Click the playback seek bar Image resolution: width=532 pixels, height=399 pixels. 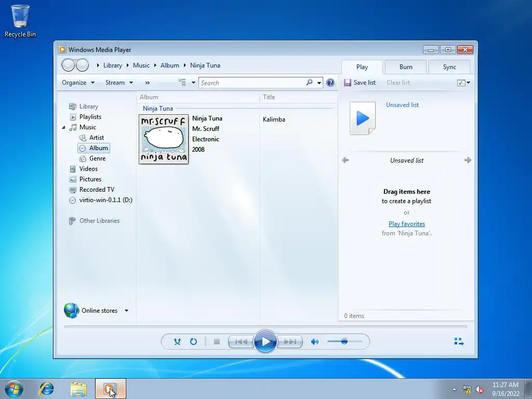click(x=265, y=327)
